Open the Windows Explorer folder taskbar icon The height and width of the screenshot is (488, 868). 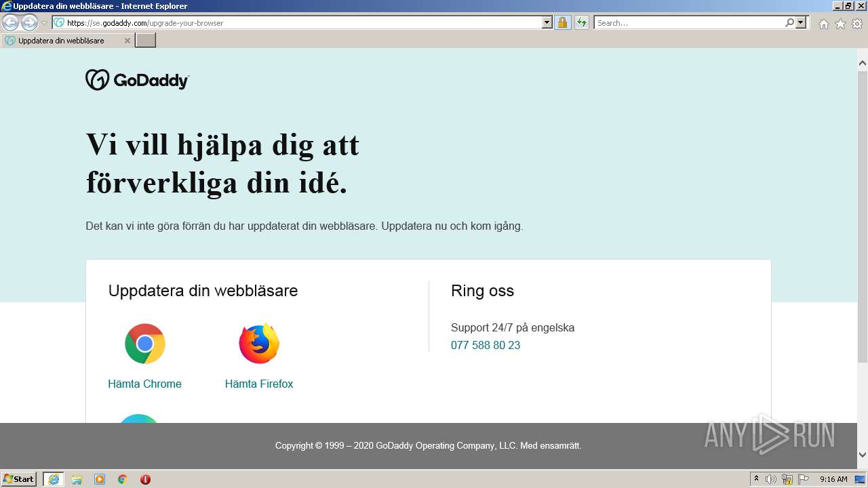tap(77, 479)
